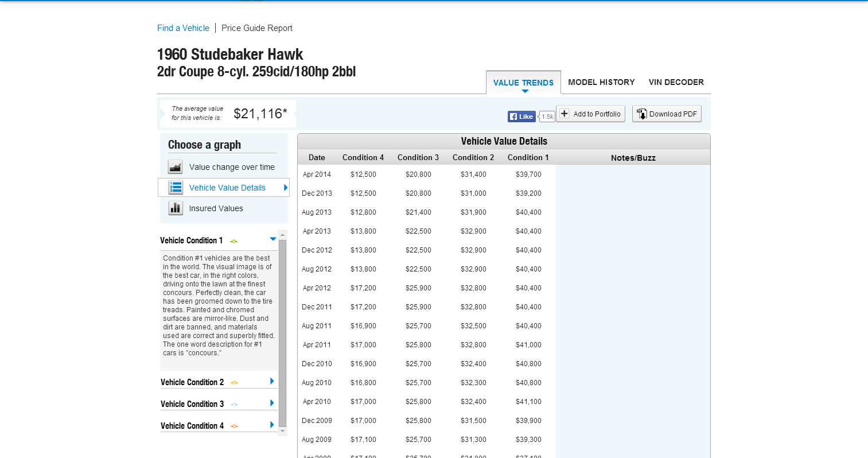Viewport: 868px width, 458px height.
Task: Click the $41,100 value in Apr 2010 row
Action: click(x=528, y=402)
